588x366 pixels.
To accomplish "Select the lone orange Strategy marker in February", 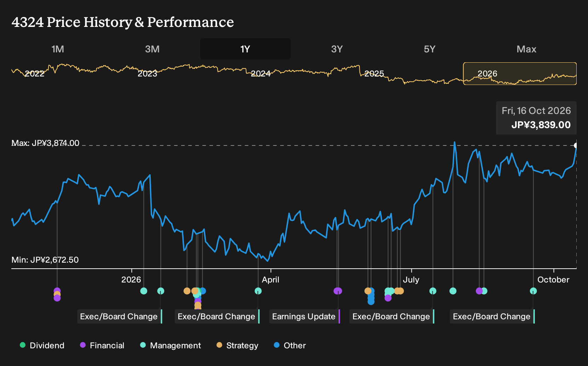I will [187, 291].
